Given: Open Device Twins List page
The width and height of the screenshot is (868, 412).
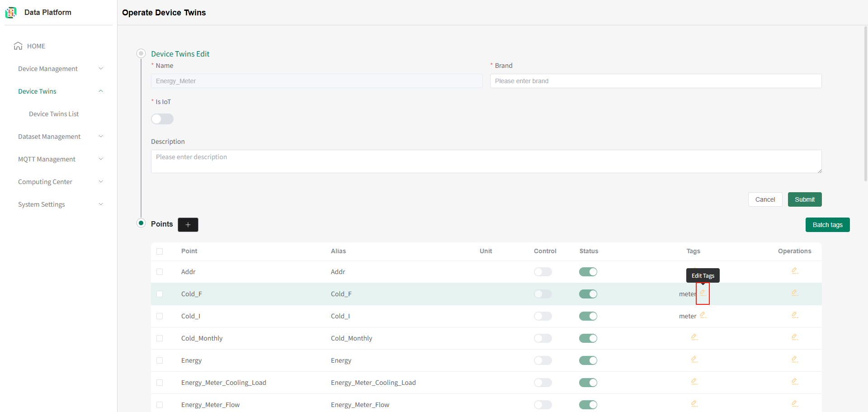Looking at the screenshot, I should pos(54,114).
